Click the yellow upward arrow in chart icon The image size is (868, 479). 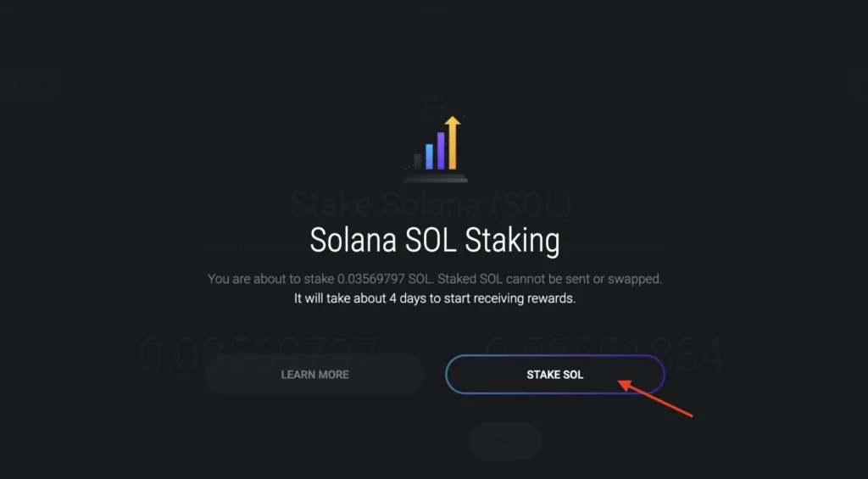[453, 142]
